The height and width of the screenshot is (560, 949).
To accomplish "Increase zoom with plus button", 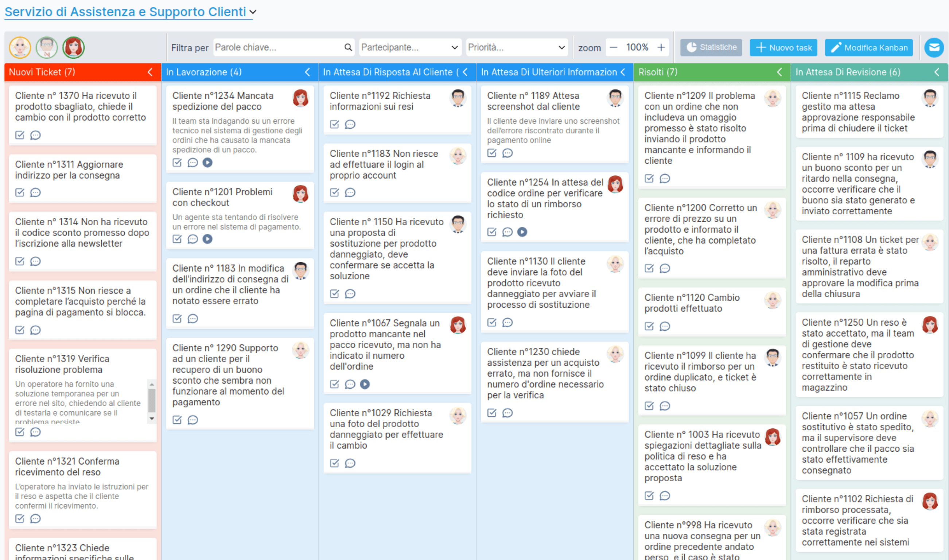I will 661,47.
